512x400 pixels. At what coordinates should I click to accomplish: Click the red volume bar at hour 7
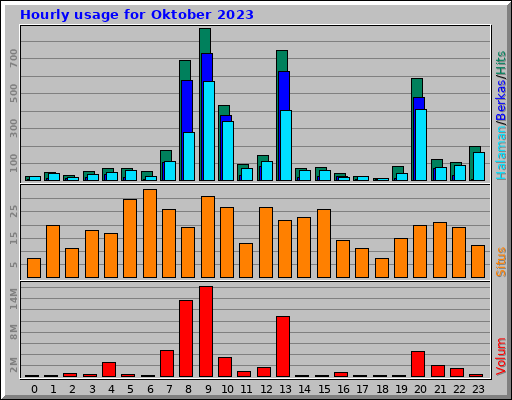point(167,363)
